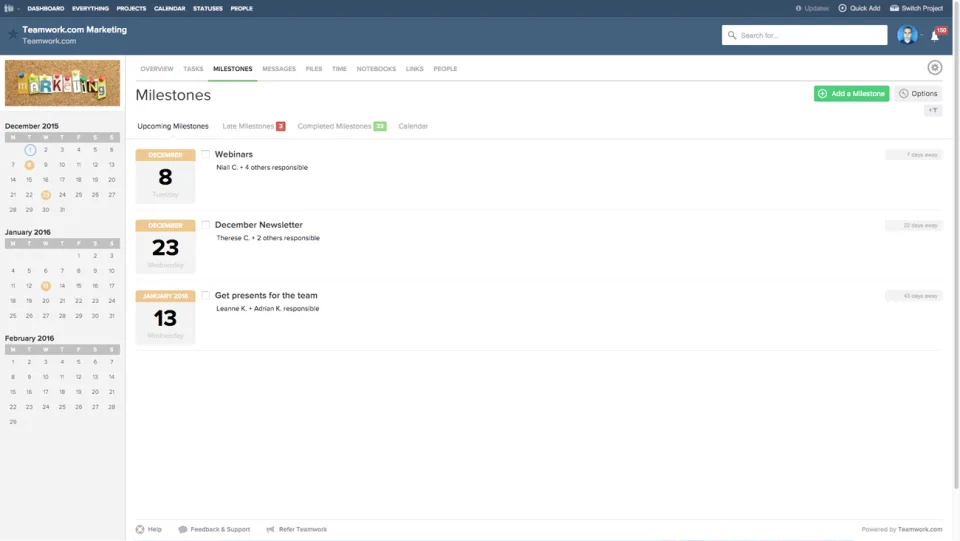Click the Switch Project icon
The image size is (960, 541).
tap(894, 9)
